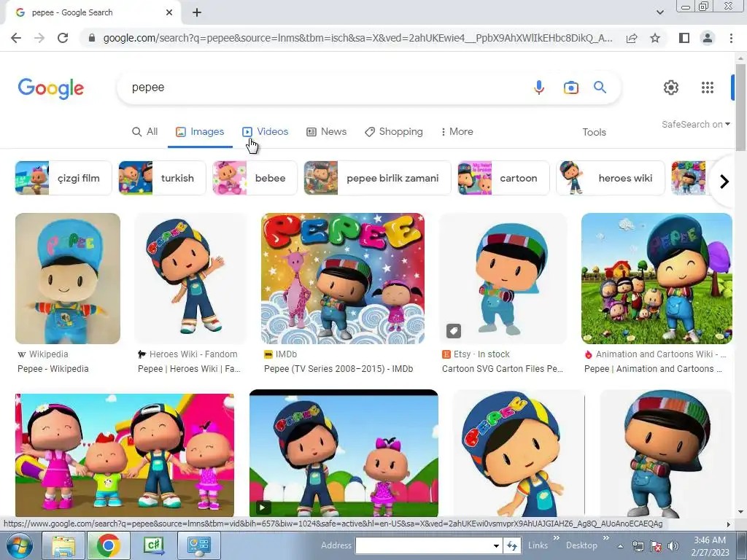
Task: Open Chrome's three-dot menu
Action: coord(731,38)
